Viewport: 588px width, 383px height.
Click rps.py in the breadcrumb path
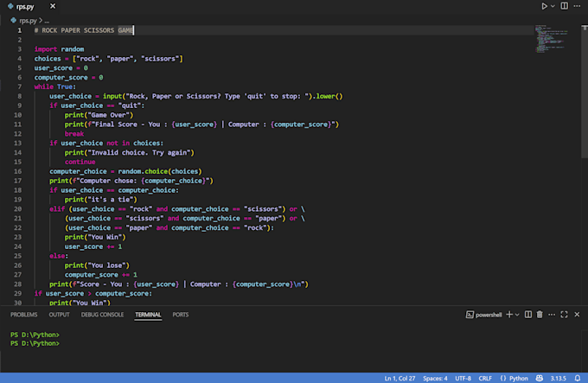click(29, 21)
